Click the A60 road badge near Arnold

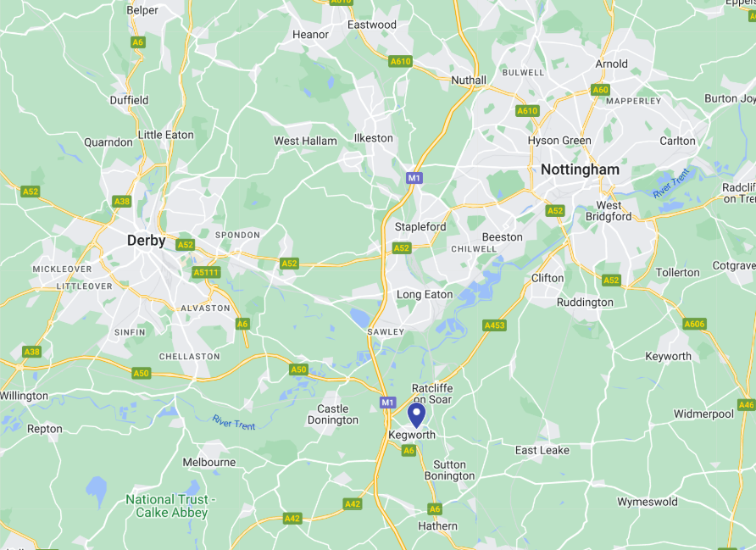600,90
